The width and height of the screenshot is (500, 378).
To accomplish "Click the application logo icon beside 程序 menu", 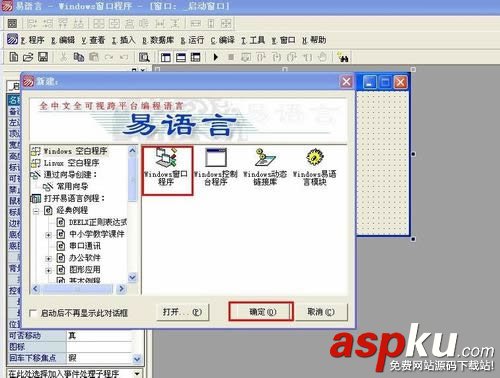I will pos(12,39).
